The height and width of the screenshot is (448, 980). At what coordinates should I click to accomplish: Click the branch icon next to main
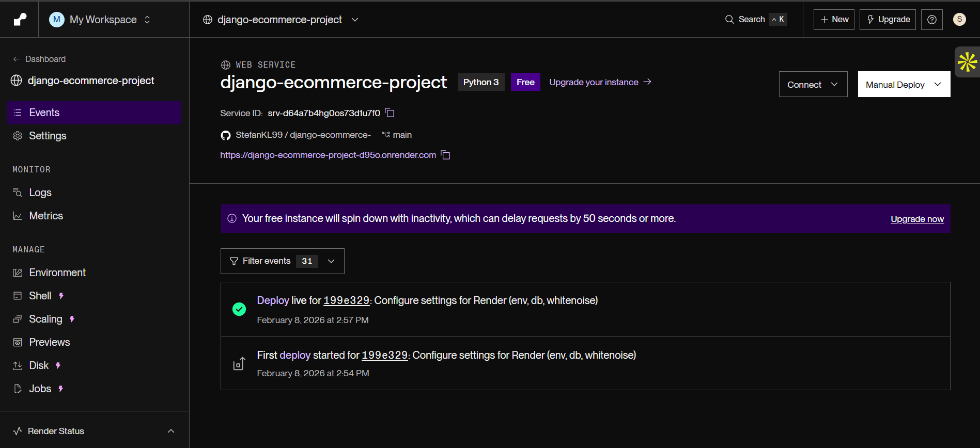coord(386,135)
